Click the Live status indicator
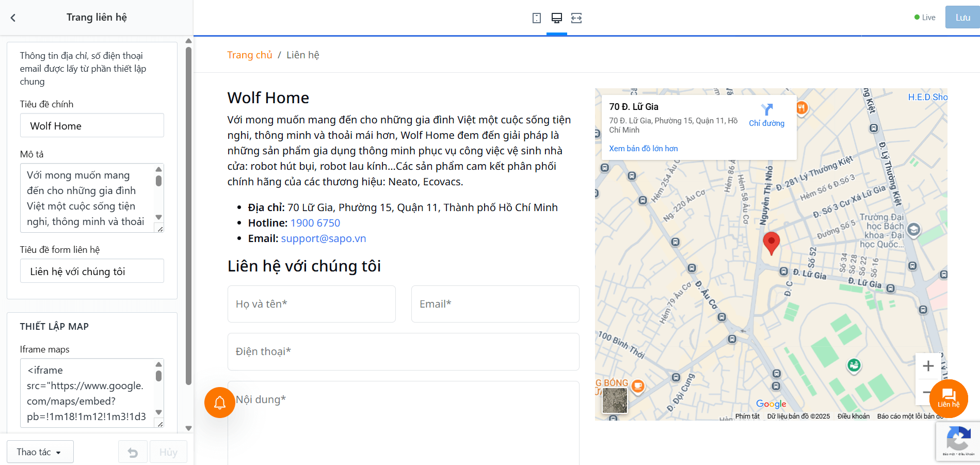This screenshot has width=980, height=465. click(x=925, y=18)
